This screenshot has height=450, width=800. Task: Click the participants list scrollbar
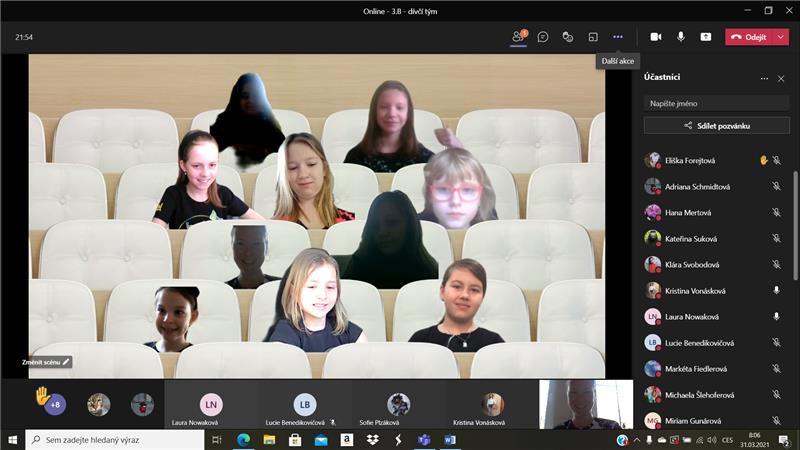coord(795,226)
